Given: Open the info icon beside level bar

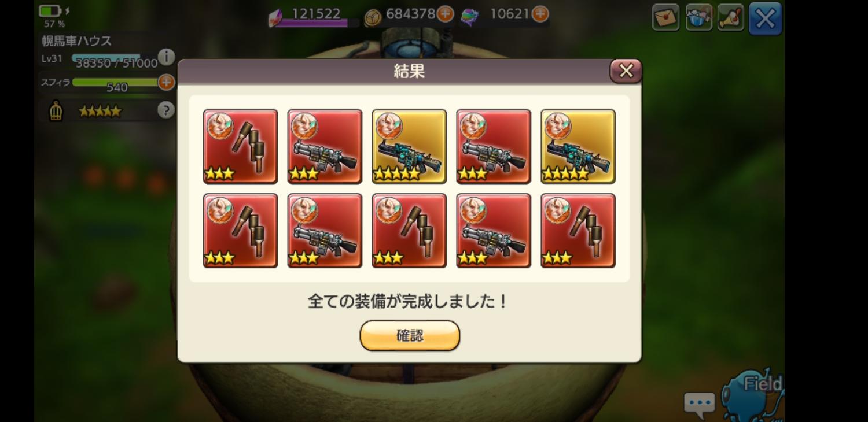Looking at the screenshot, I should point(166,57).
